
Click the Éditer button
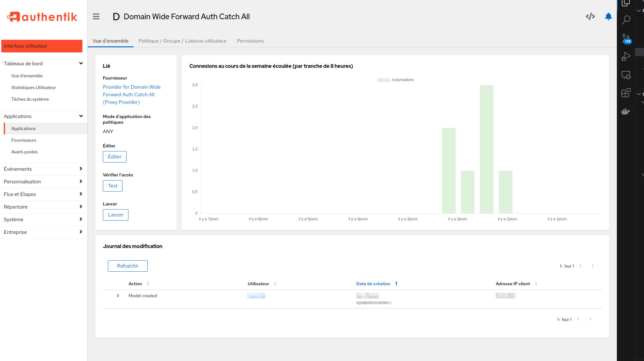tap(115, 157)
